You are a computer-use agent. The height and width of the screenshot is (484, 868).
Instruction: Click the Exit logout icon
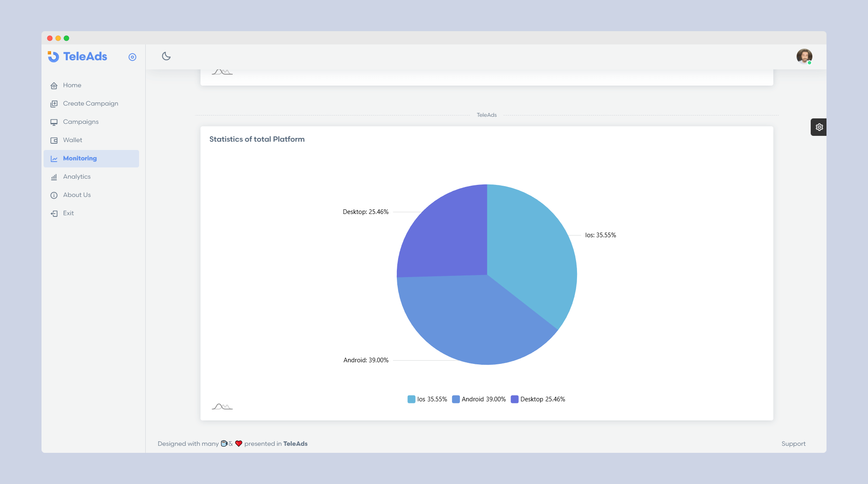(54, 214)
